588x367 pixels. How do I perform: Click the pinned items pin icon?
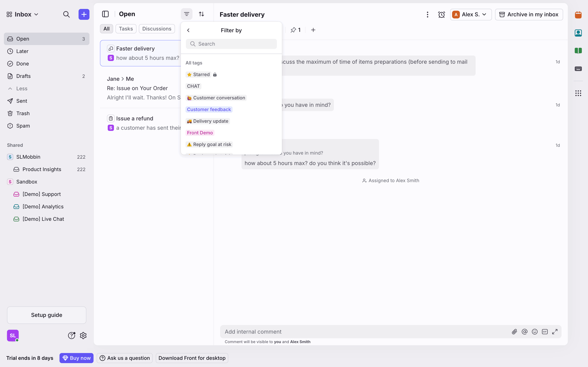(294, 30)
